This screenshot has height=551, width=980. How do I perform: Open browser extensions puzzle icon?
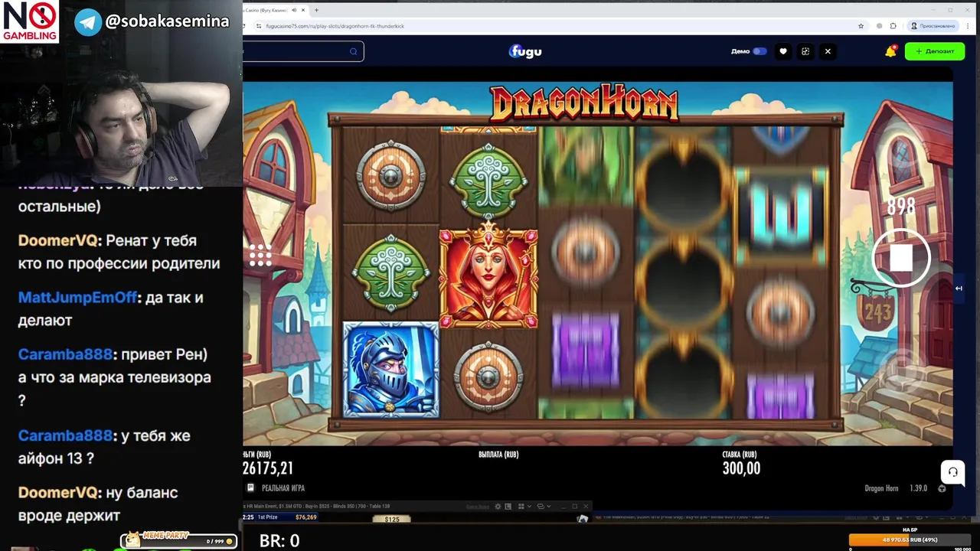click(x=893, y=26)
